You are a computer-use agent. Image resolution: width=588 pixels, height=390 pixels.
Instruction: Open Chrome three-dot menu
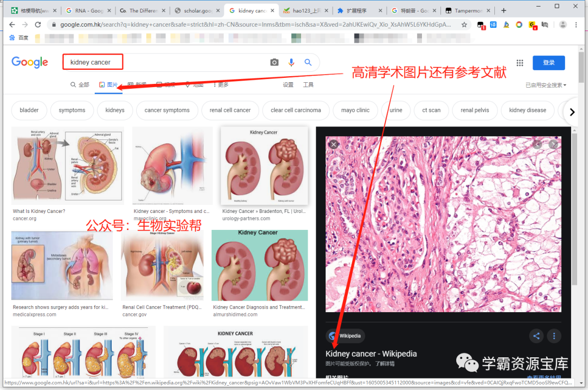coord(576,25)
